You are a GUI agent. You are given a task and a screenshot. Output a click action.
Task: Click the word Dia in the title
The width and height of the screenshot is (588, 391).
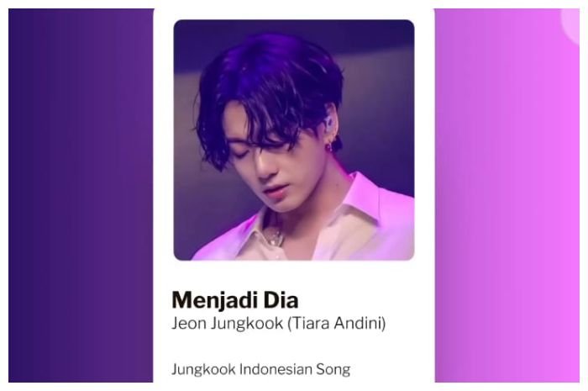tap(281, 300)
